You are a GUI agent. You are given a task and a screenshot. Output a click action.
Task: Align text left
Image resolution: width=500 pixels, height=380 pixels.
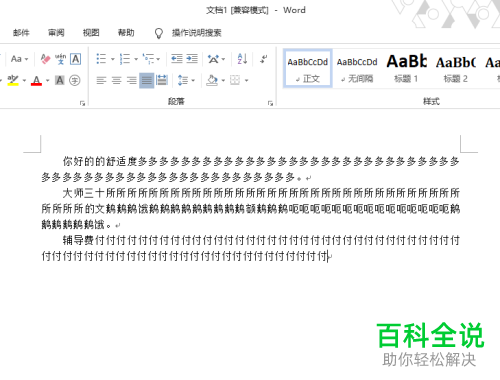(x=101, y=80)
